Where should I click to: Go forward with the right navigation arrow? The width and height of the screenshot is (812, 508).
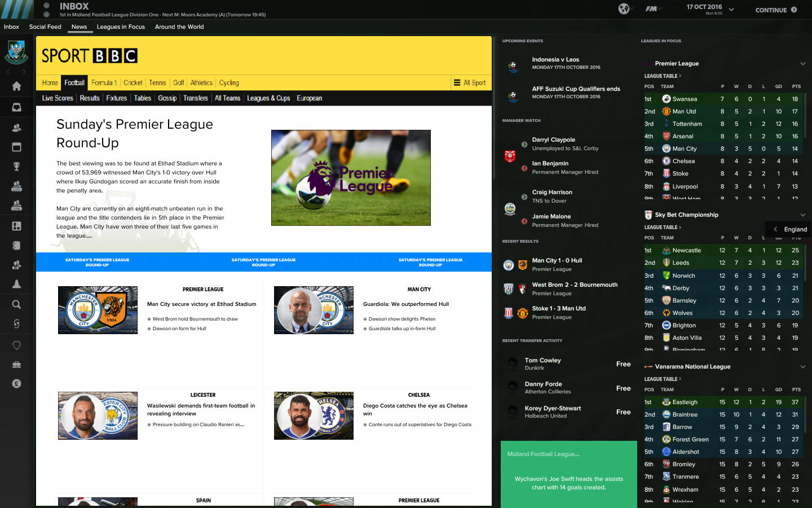pyautogui.click(x=24, y=72)
